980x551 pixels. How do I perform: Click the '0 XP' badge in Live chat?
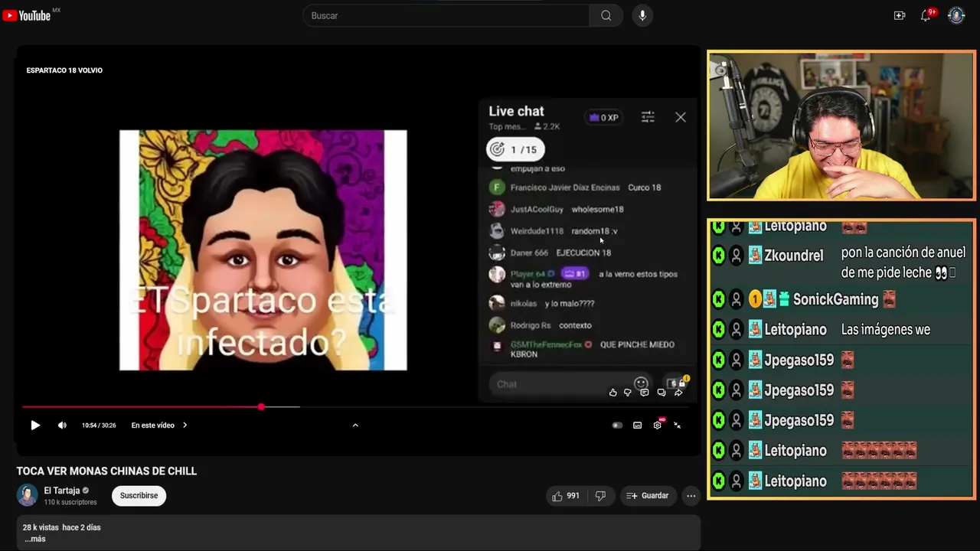coord(603,118)
